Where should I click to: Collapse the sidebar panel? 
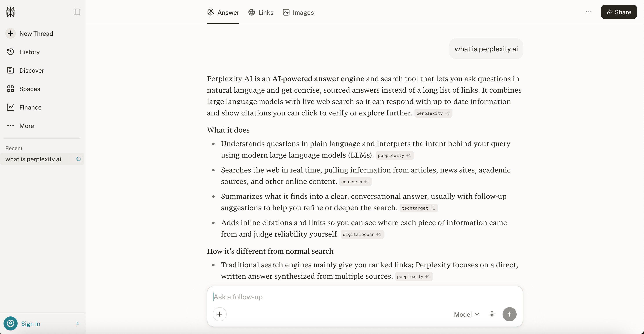click(76, 12)
